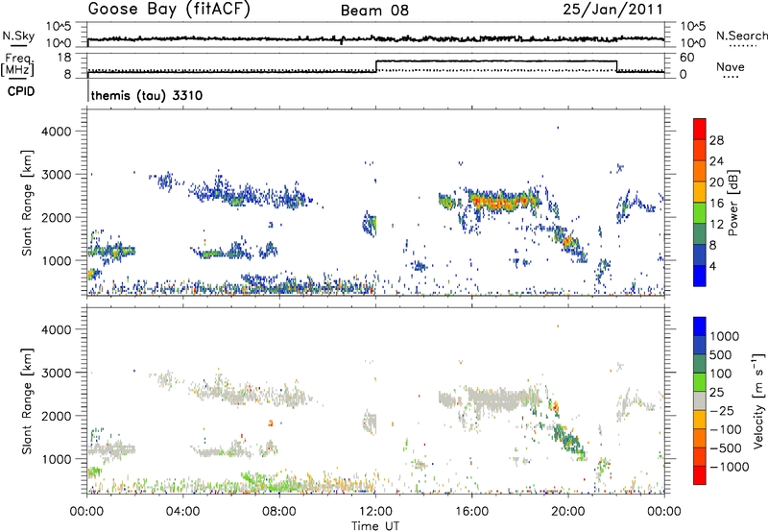Click the '60' tick on Nave axis
This screenshot has height=532, width=768.
click(687, 58)
